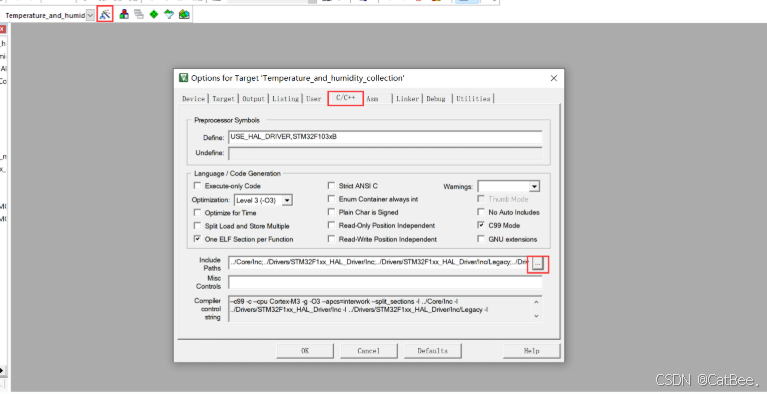
Task: Switch to the Linker tab
Action: click(x=407, y=98)
